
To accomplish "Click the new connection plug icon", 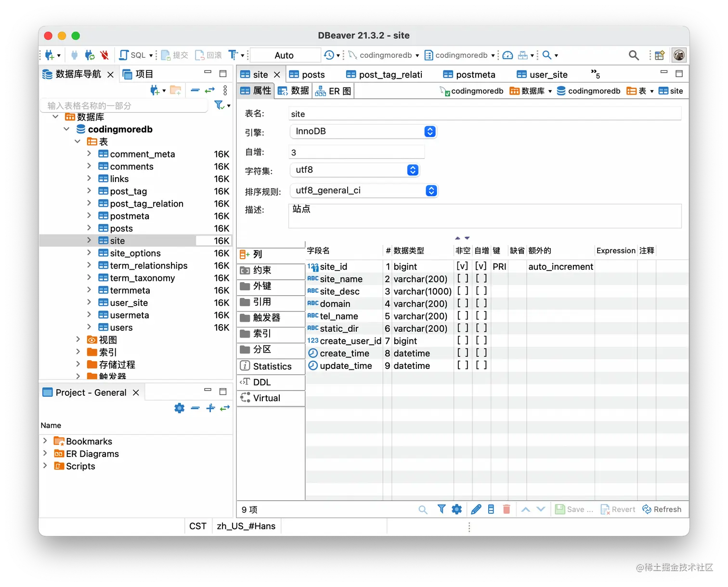I will [x=50, y=55].
